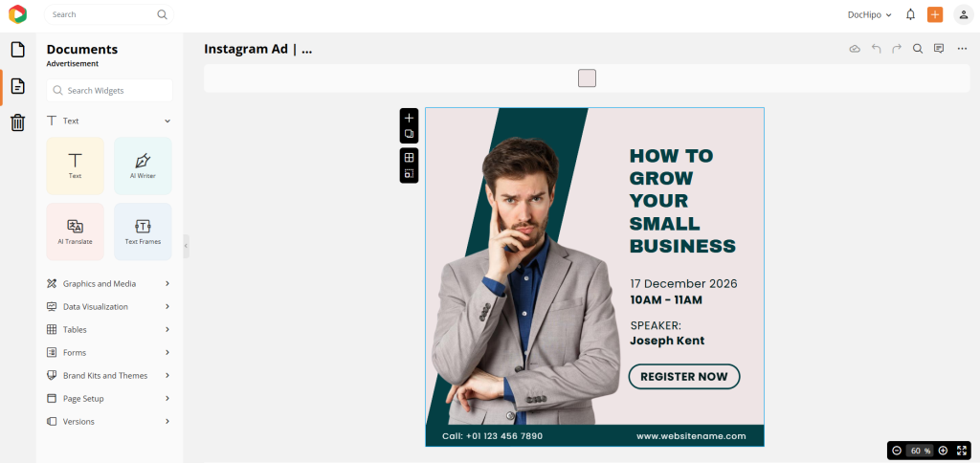Click the undo arrow icon

876,49
